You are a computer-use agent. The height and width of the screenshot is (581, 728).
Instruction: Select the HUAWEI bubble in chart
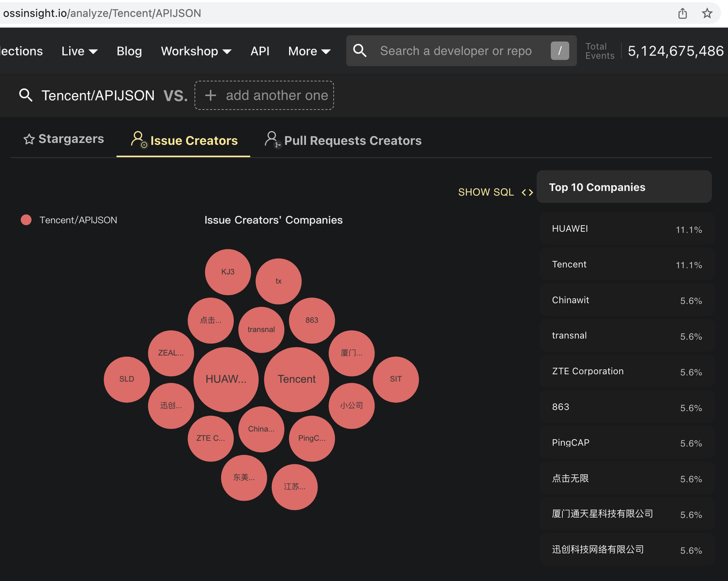[x=226, y=379]
